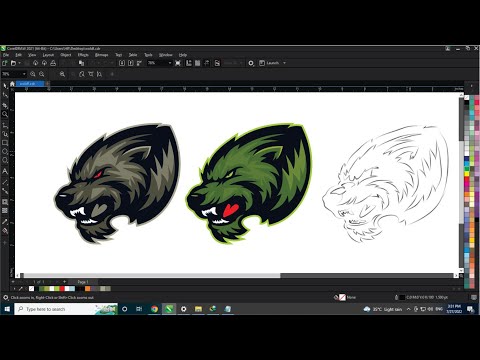
Task: Select the Crop tool in the toolbox
Action: tap(5, 105)
